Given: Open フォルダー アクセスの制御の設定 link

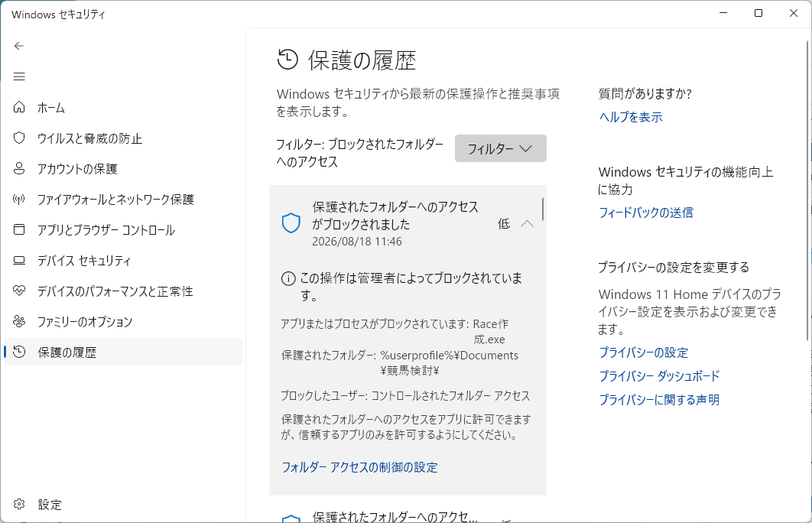Looking at the screenshot, I should pos(359,467).
